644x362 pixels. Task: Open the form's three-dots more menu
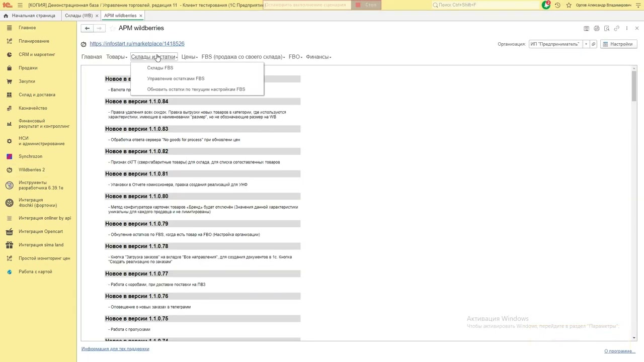tap(626, 28)
